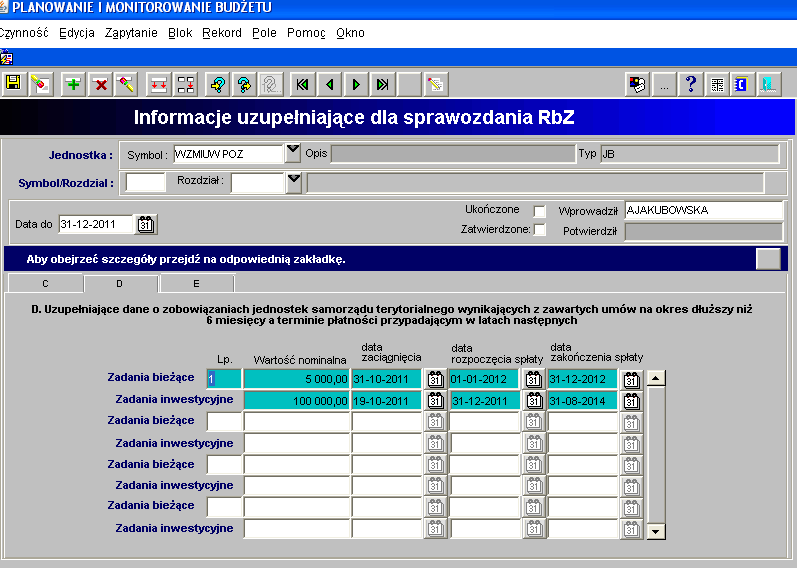Open the Pomoc menu
The image size is (797, 568).
pos(306,33)
